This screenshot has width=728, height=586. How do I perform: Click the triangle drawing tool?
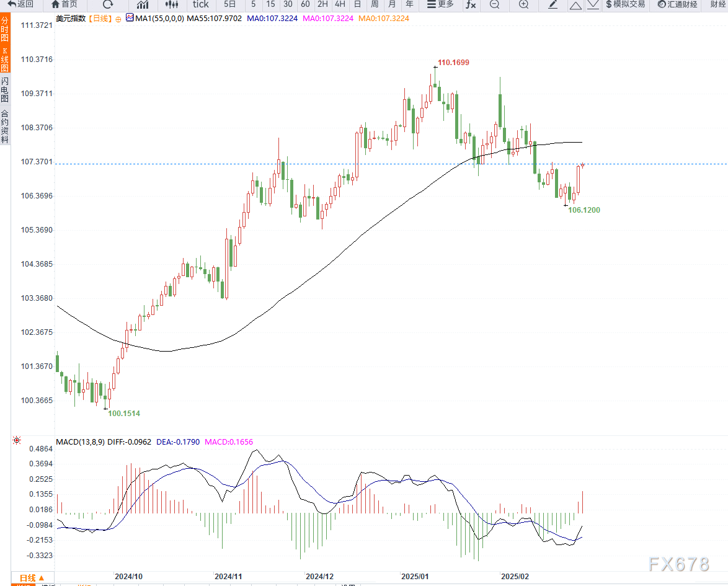[x=575, y=5]
